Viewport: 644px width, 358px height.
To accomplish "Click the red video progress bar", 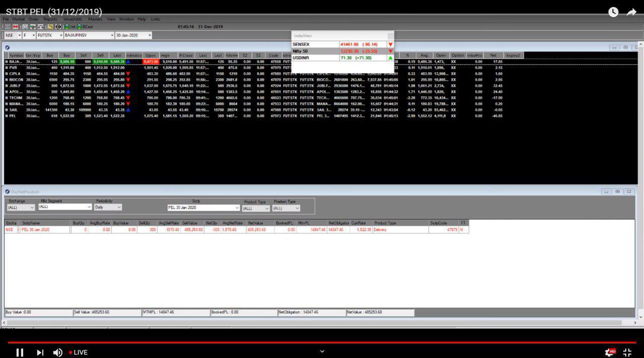I will pos(322,342).
